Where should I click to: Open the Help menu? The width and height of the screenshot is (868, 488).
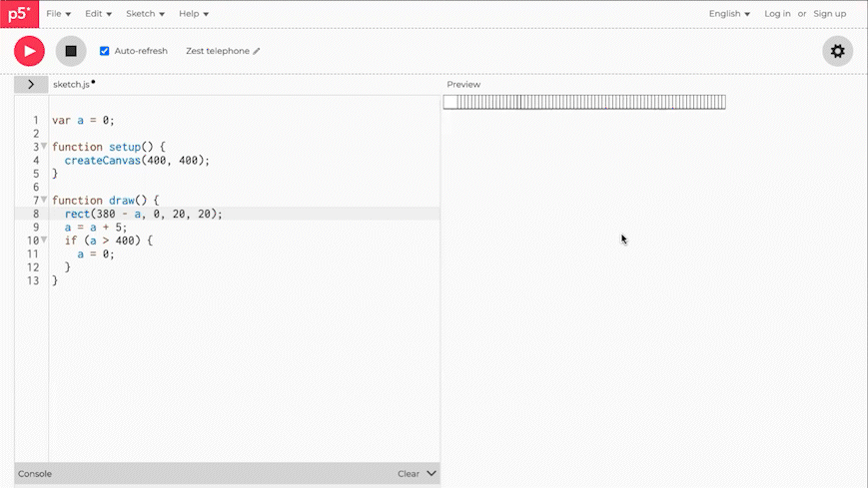[194, 14]
